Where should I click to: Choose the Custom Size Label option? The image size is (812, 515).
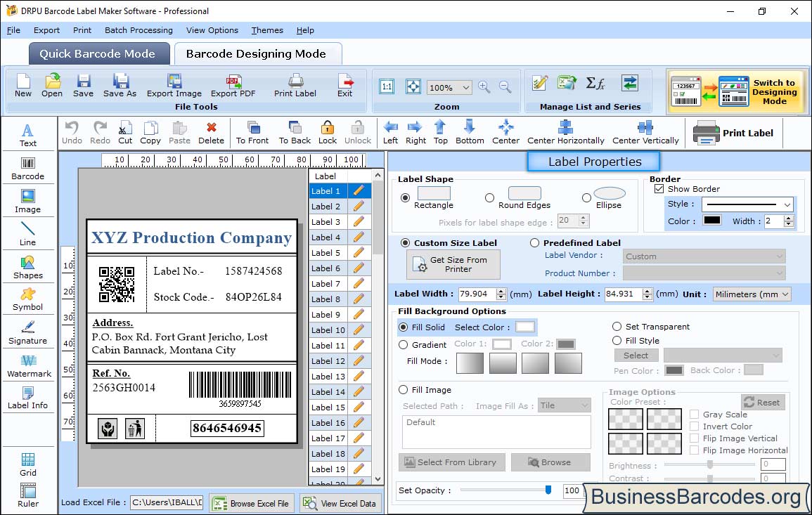pos(406,243)
